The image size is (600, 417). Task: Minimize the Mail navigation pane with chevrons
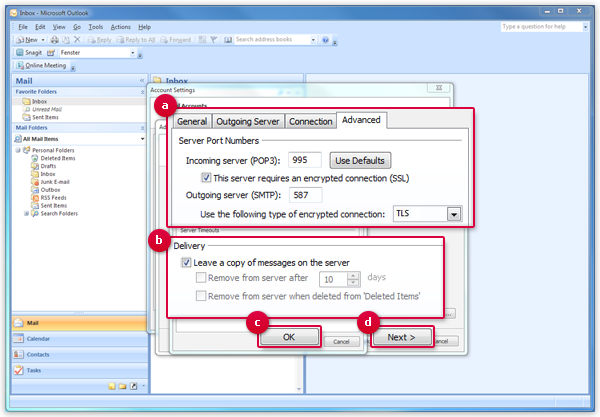tap(142, 80)
